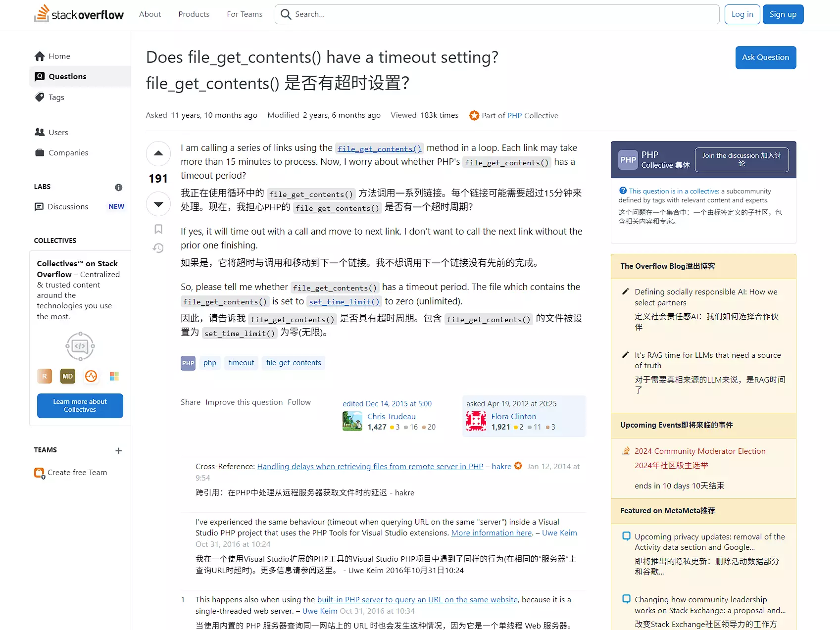840x630 pixels.
Task: Click the timeout tag
Action: tap(241, 363)
